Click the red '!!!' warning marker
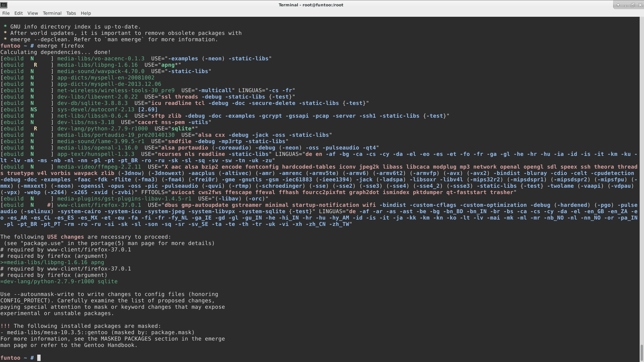Viewport: 644px width, 362px height. pos(5,326)
